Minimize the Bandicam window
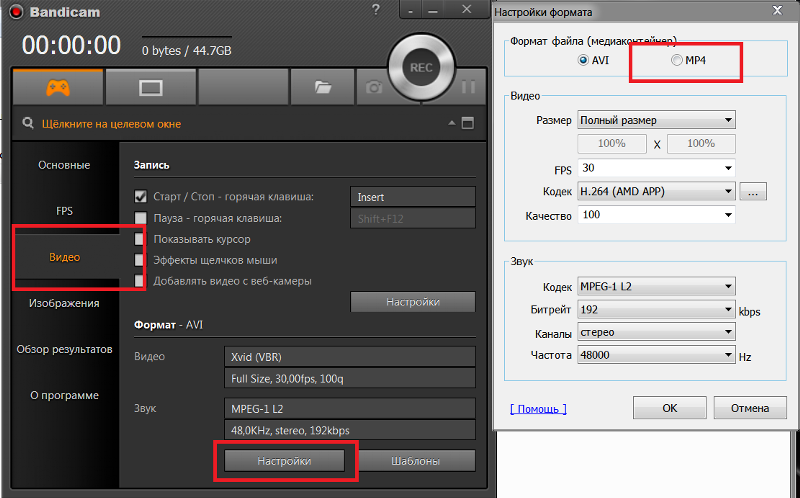 point(433,10)
